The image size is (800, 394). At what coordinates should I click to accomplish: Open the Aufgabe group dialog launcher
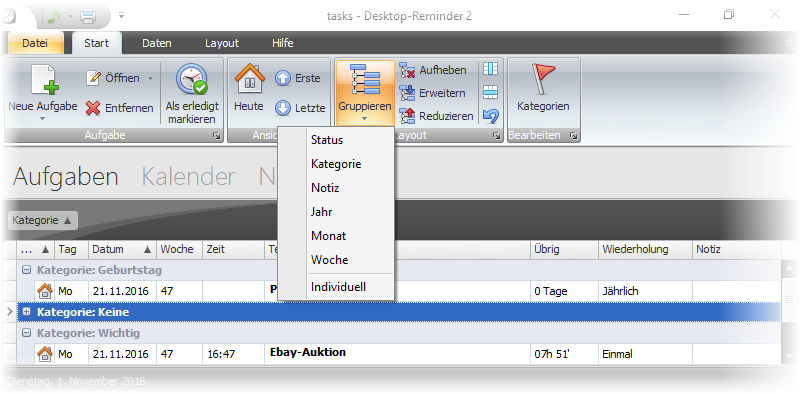pyautogui.click(x=217, y=136)
